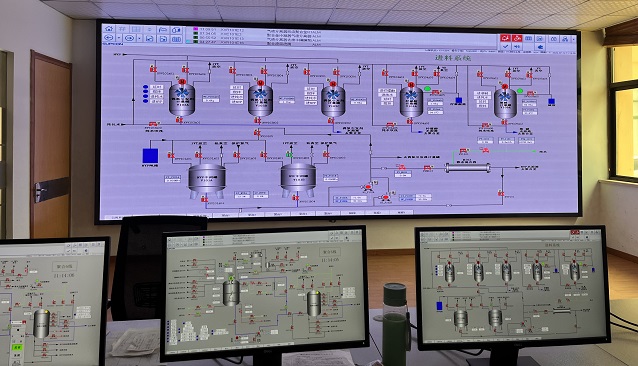This screenshot has width=638, height=366.
Task: Toggle the red motor indicator atop the first reactor
Action: (181, 82)
